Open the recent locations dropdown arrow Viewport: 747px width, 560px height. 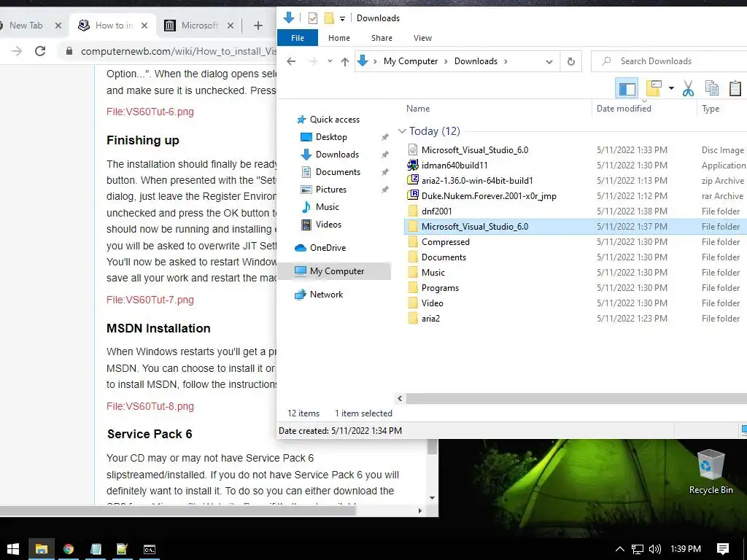click(x=330, y=61)
